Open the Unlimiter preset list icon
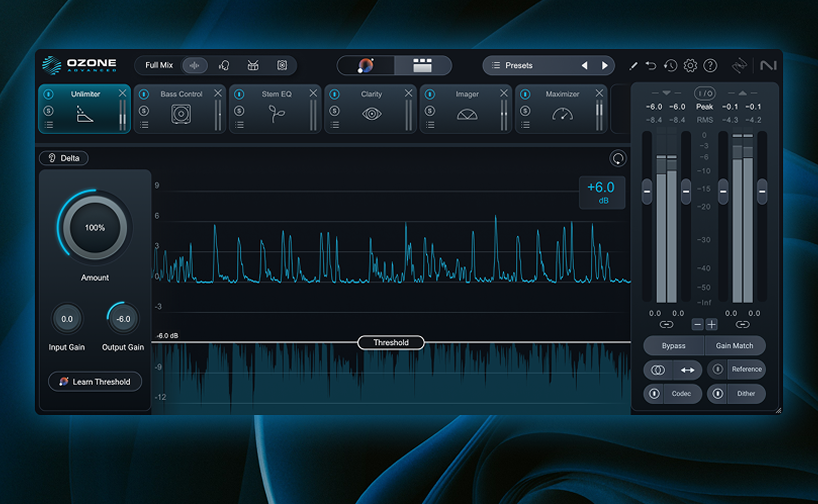 pos(49,125)
